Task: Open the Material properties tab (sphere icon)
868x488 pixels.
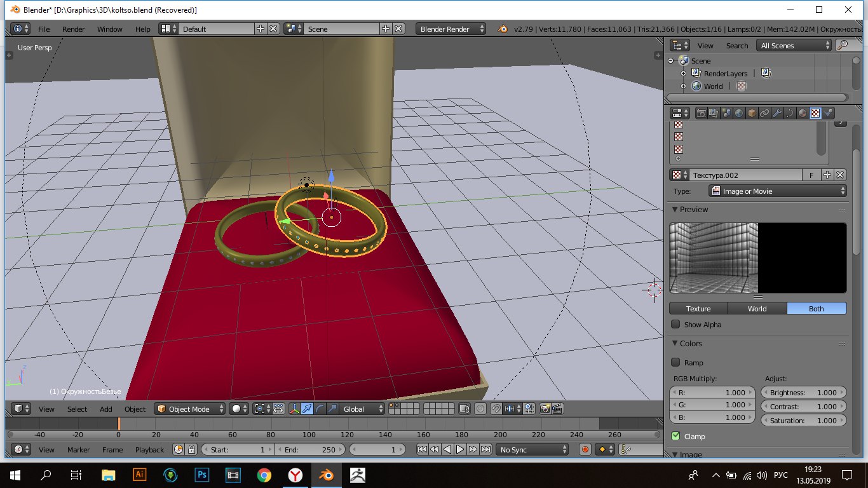Action: pos(803,113)
